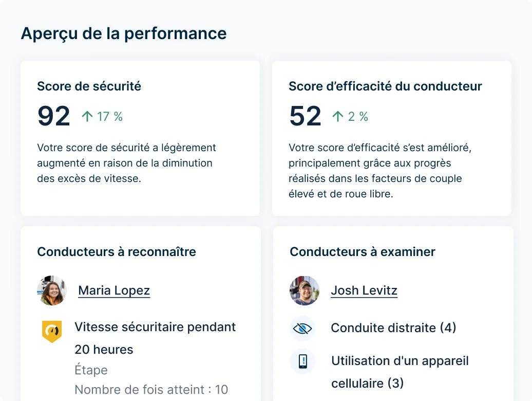Screen dimensions: 532x401
Task: Select the Score d'efficacité du conducteur card
Action: pos(392,138)
